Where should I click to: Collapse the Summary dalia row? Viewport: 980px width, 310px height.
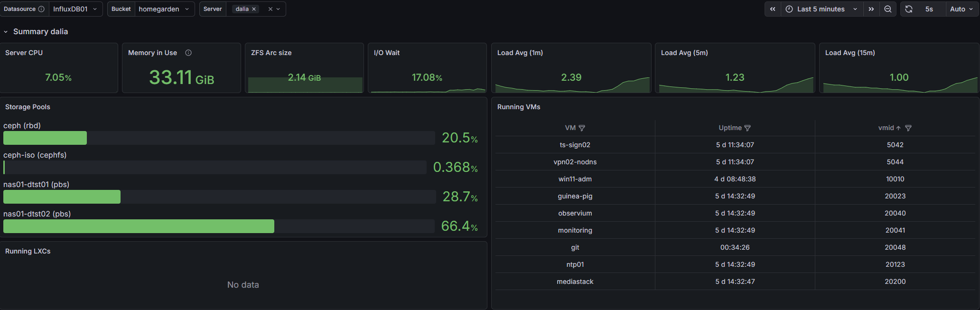[x=6, y=32]
